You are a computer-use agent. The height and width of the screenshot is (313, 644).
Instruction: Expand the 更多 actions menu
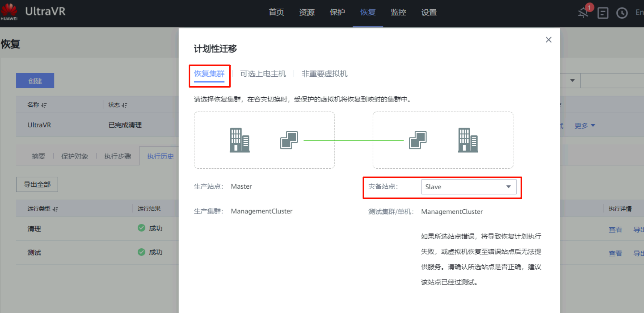[x=585, y=125]
